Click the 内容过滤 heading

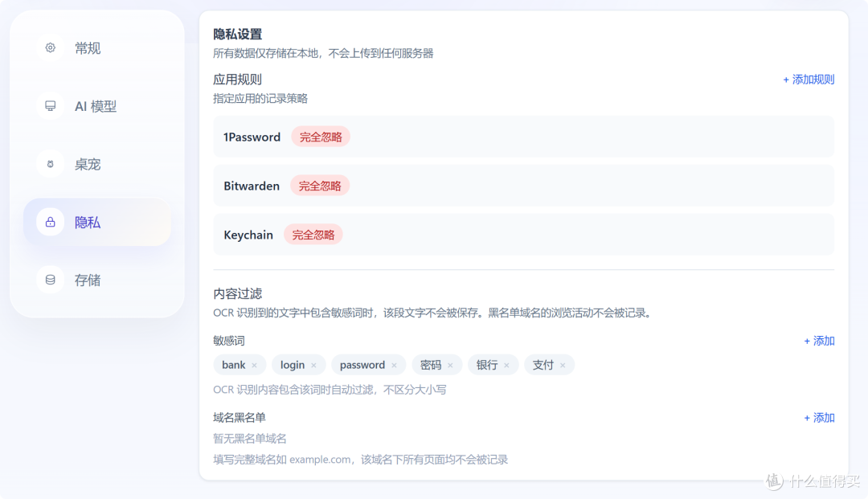coord(237,294)
